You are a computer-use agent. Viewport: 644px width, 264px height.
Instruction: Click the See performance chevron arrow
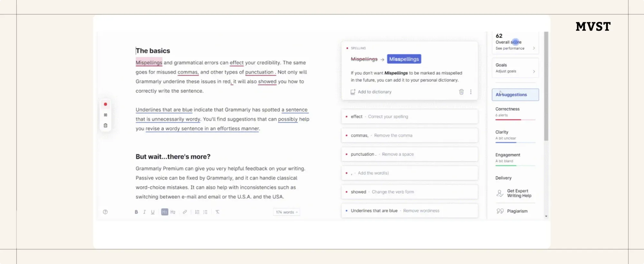(x=534, y=48)
